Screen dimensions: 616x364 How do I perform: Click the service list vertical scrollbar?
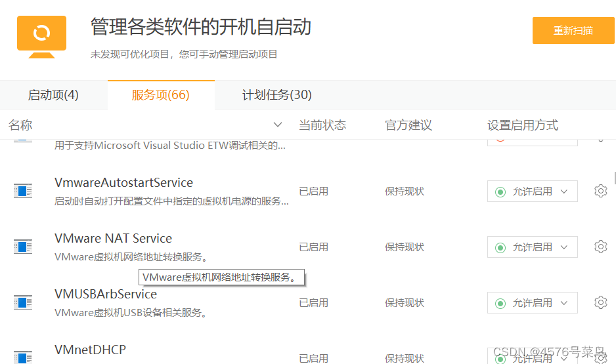(x=615, y=178)
